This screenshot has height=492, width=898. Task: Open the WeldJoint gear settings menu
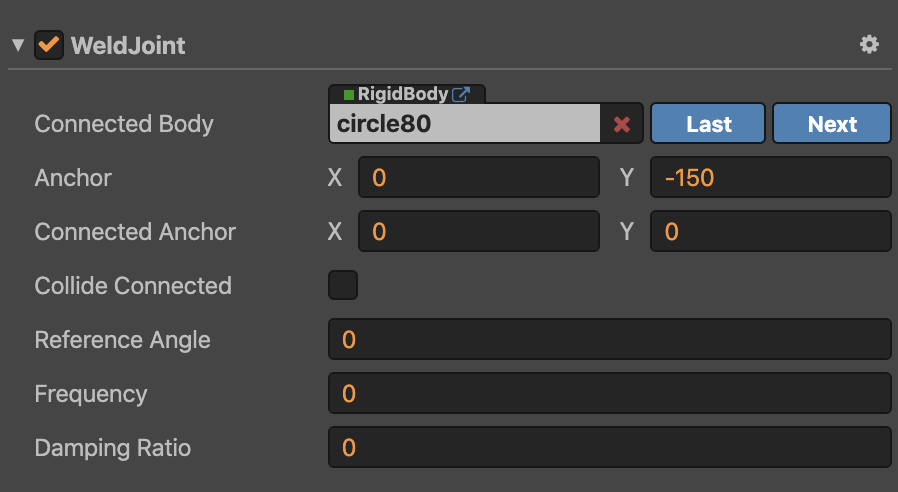[869, 44]
